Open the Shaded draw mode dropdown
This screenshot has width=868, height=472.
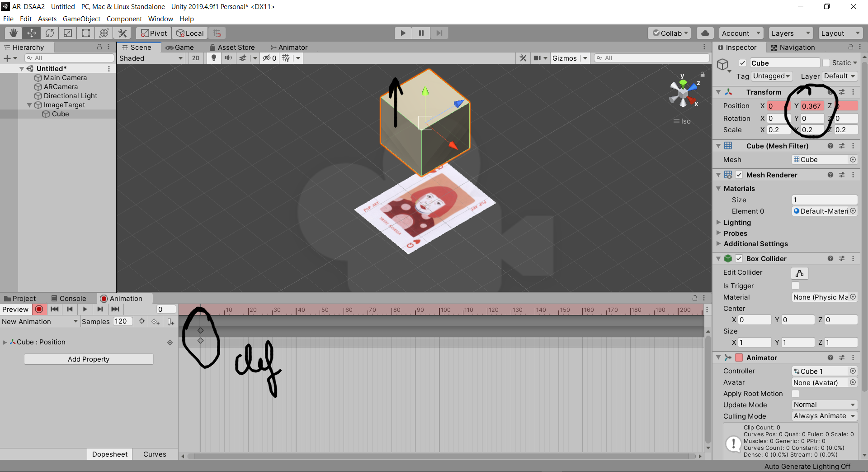click(151, 58)
